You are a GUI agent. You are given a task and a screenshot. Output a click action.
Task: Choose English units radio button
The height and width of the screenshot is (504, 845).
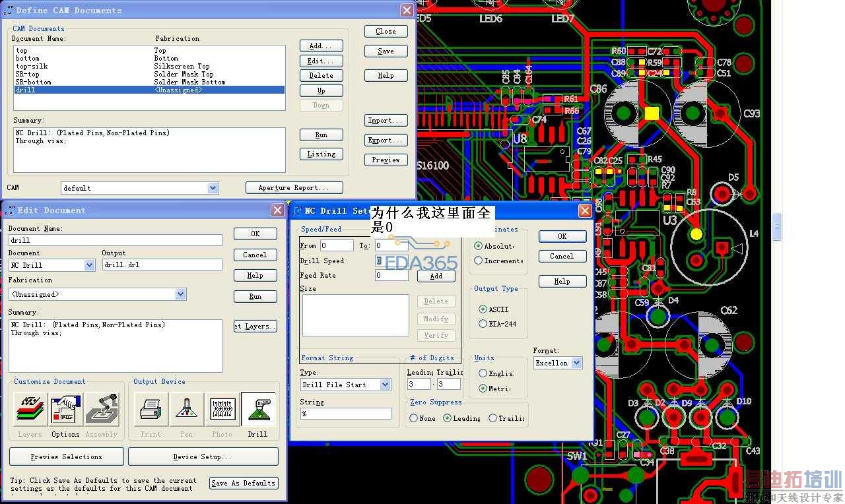coord(483,373)
